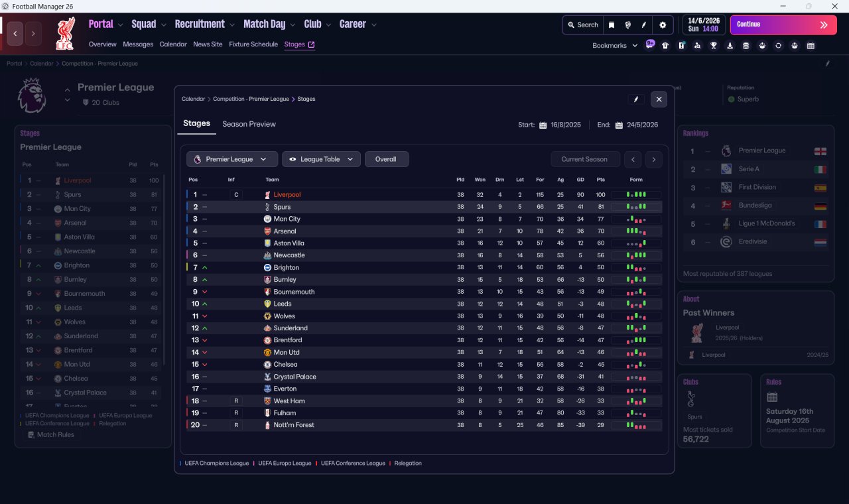The image size is (849, 504).
Task: Open the finances coins bookmark icon
Action: tap(746, 46)
